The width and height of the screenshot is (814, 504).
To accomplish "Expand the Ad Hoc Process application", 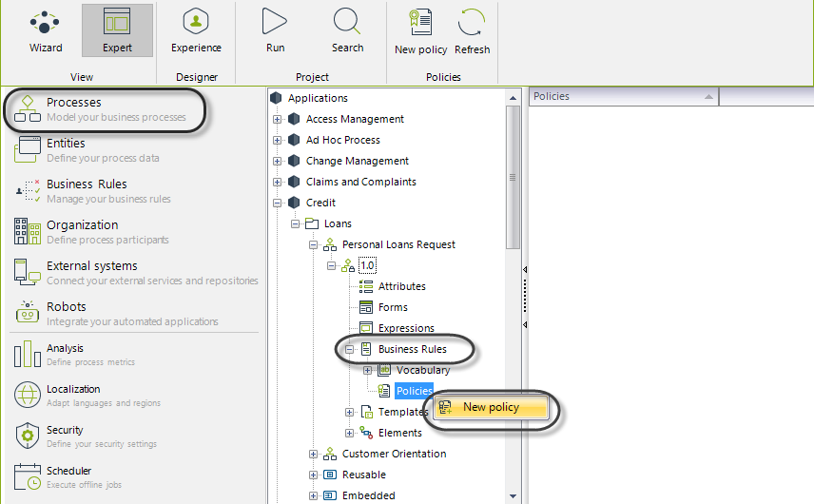I will point(278,140).
